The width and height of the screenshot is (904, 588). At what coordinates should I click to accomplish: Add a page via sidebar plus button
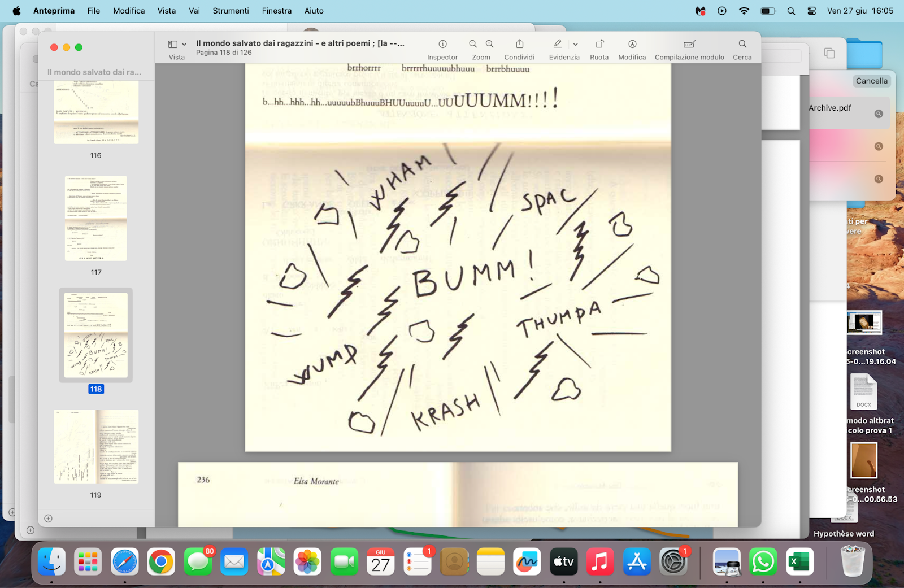click(48, 519)
